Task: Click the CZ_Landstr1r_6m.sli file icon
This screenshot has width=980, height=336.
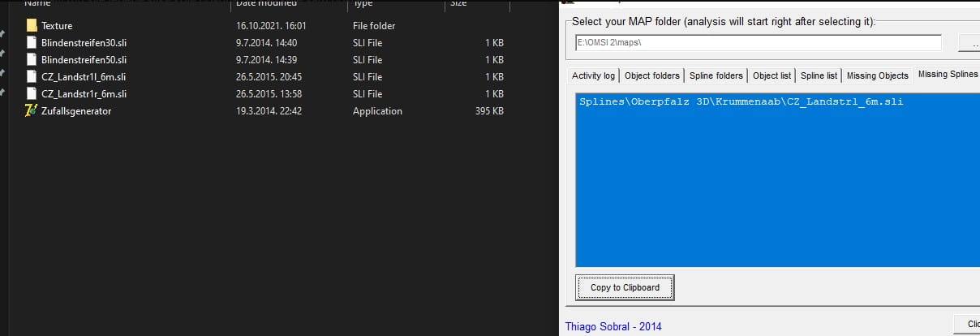Action: [32, 94]
